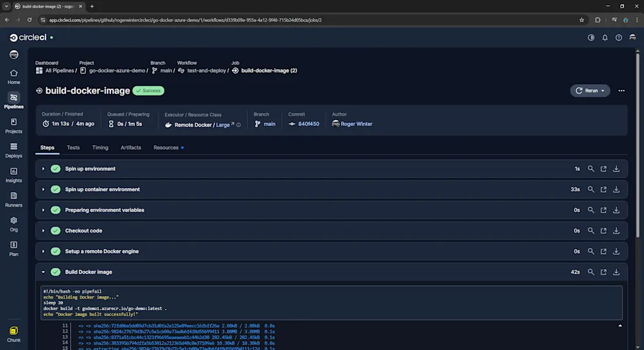The width and height of the screenshot is (644, 350).
Task: Expand the Spin up environment step
Action: pos(43,169)
